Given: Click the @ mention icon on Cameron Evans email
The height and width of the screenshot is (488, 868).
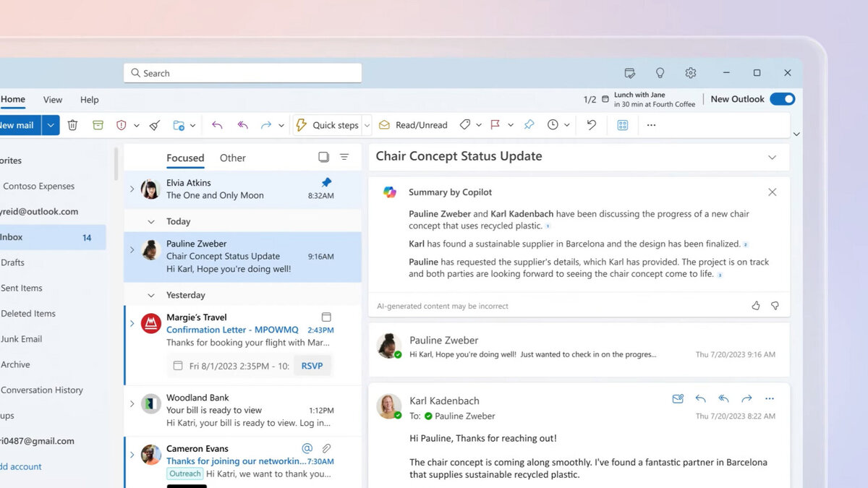Looking at the screenshot, I should 307,448.
